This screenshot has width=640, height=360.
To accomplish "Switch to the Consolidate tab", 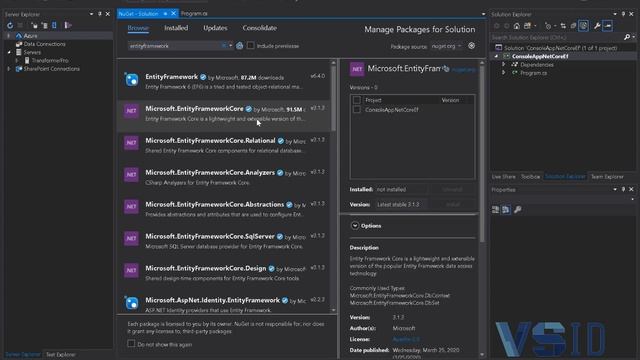I will pyautogui.click(x=260, y=28).
